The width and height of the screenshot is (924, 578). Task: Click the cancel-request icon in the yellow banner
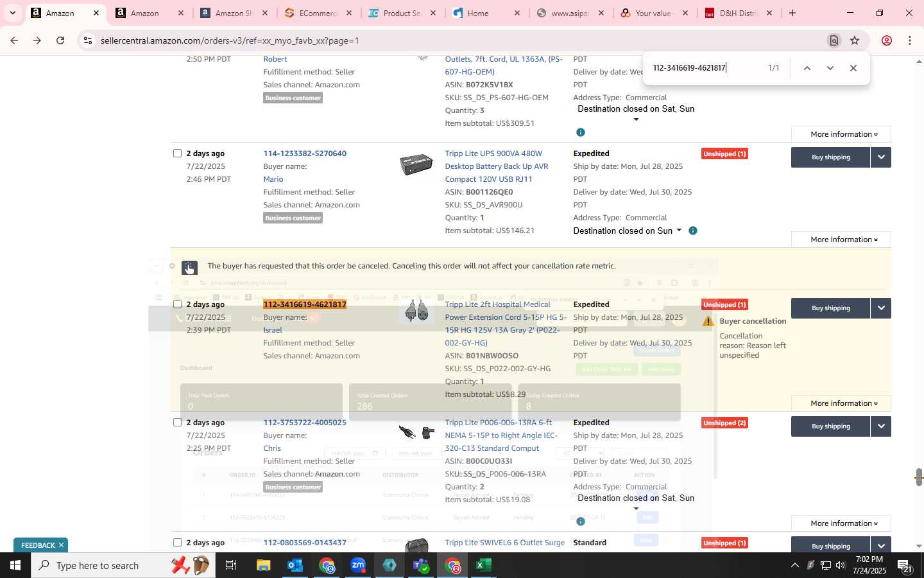tap(189, 267)
